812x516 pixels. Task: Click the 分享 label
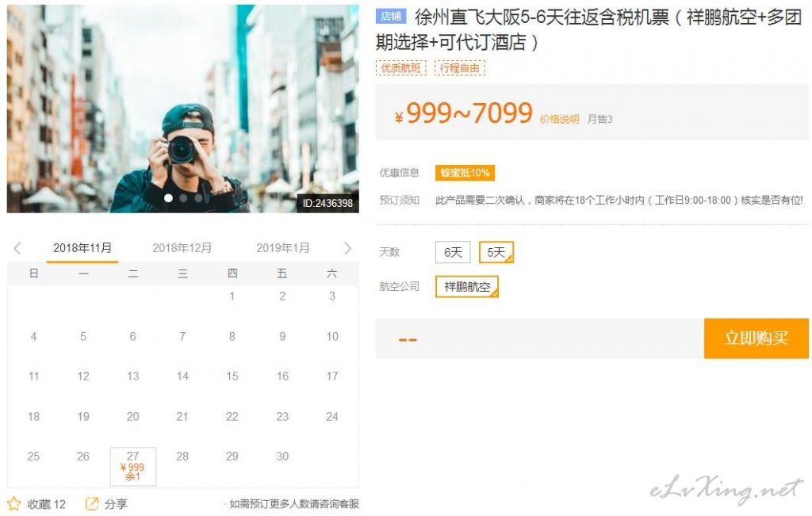116,504
